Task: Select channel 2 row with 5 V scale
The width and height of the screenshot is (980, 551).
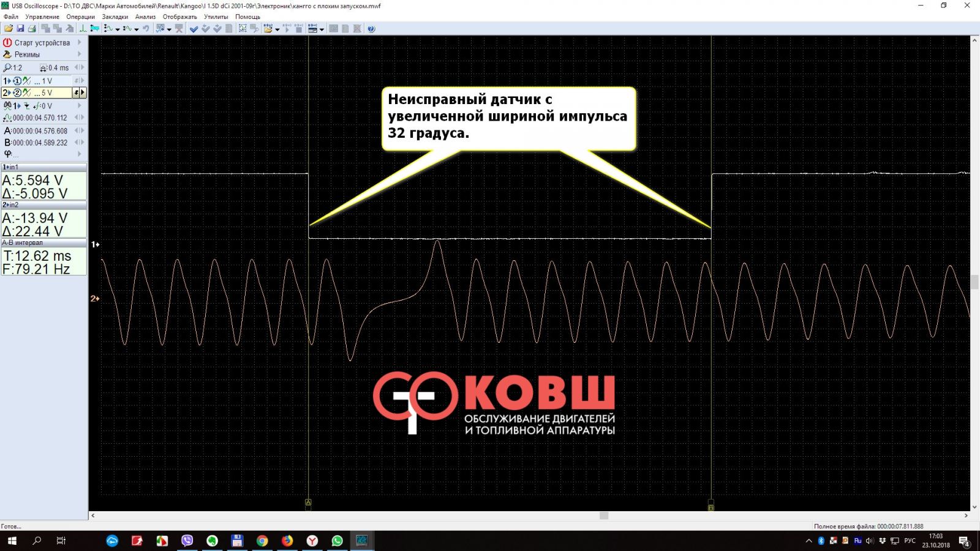Action: pyautogui.click(x=37, y=93)
